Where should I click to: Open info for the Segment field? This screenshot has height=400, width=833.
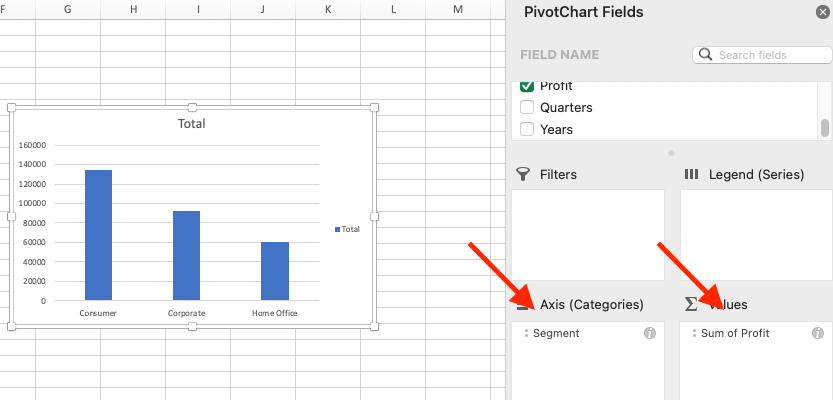[649, 333]
